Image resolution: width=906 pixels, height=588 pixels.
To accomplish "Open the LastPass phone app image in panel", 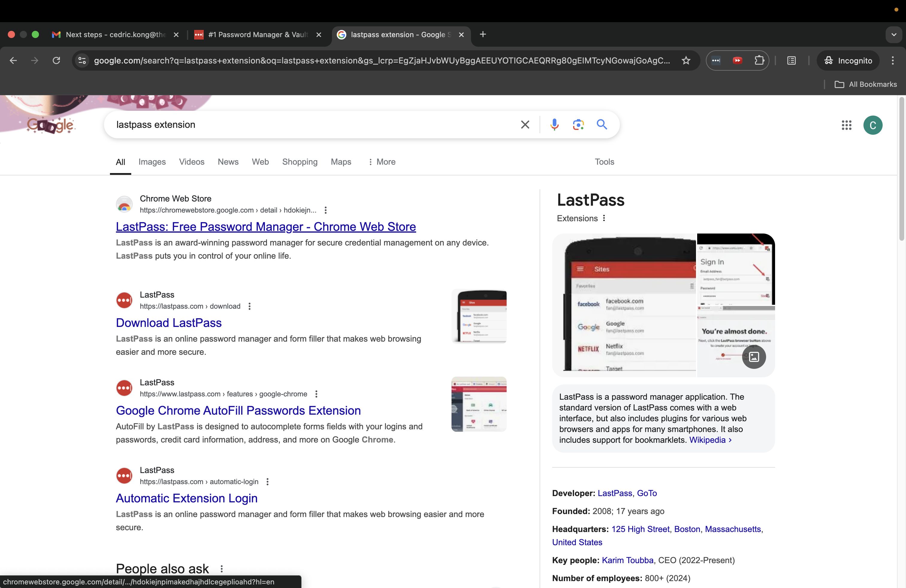I will pyautogui.click(x=624, y=305).
